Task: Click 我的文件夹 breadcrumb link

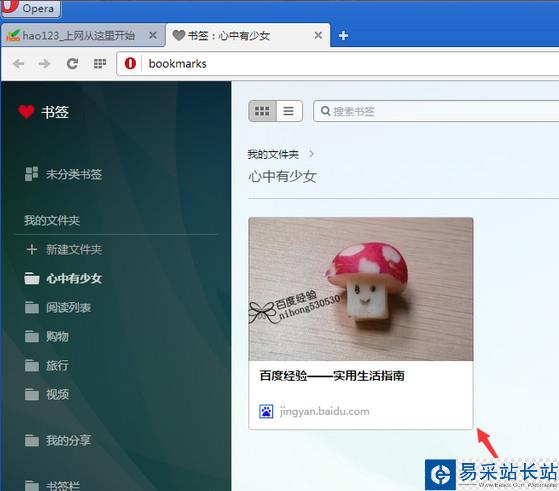Action: click(273, 154)
